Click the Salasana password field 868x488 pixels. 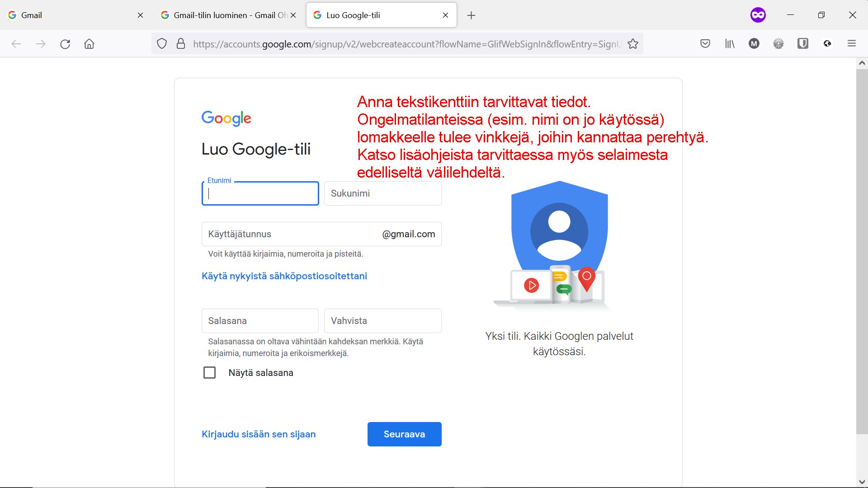260,321
